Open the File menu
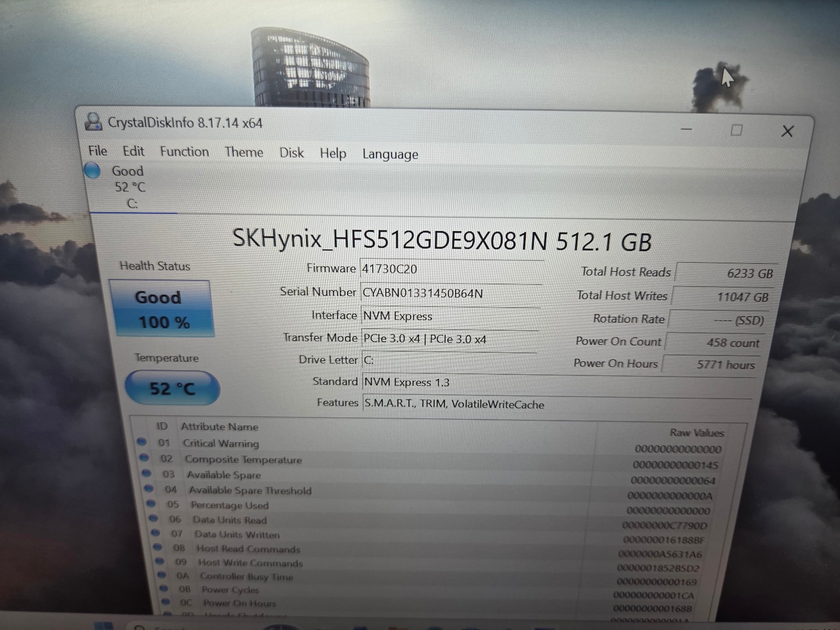Image resolution: width=840 pixels, height=630 pixels. 98,151
